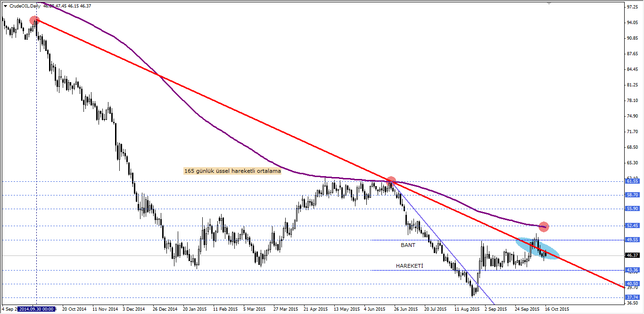Click the current price tag 46.37
This screenshot has height=314, width=644.
tap(632, 255)
